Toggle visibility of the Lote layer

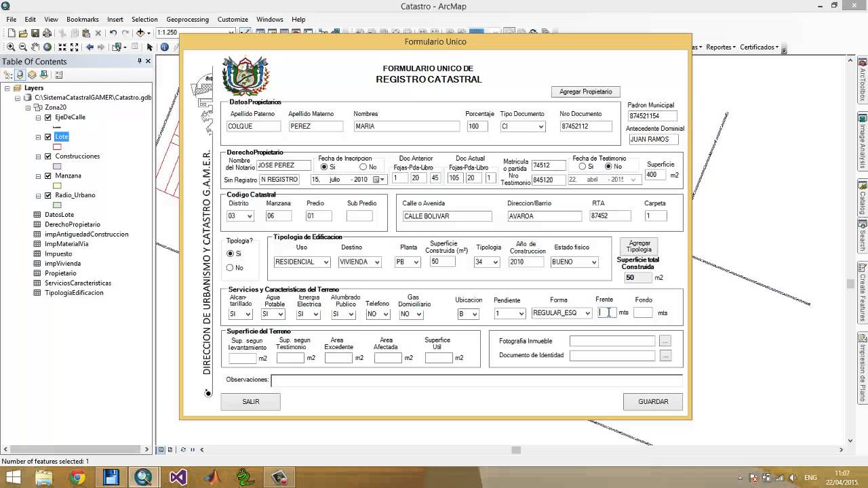tap(47, 137)
